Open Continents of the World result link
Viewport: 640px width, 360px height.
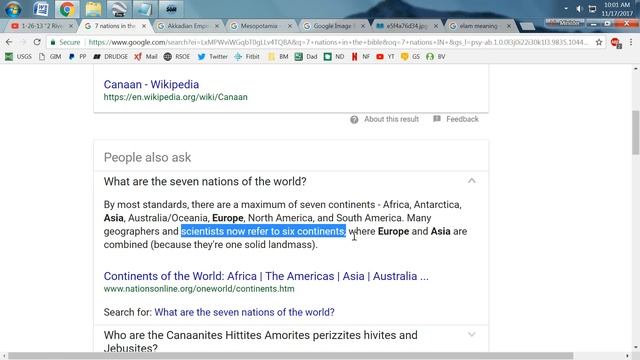(266, 276)
